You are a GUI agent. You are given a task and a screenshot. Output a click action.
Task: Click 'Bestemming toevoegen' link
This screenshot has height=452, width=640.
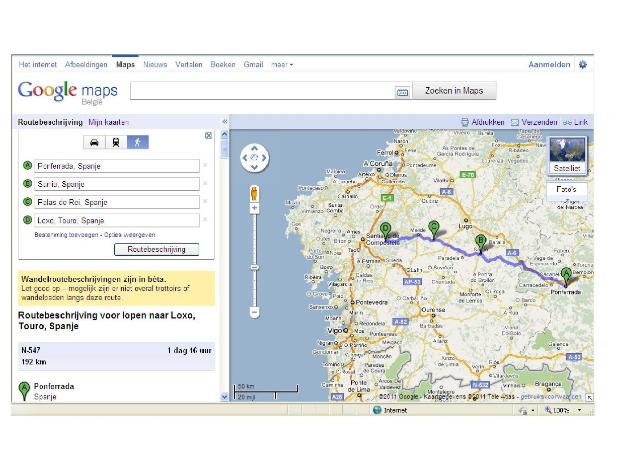66,235
